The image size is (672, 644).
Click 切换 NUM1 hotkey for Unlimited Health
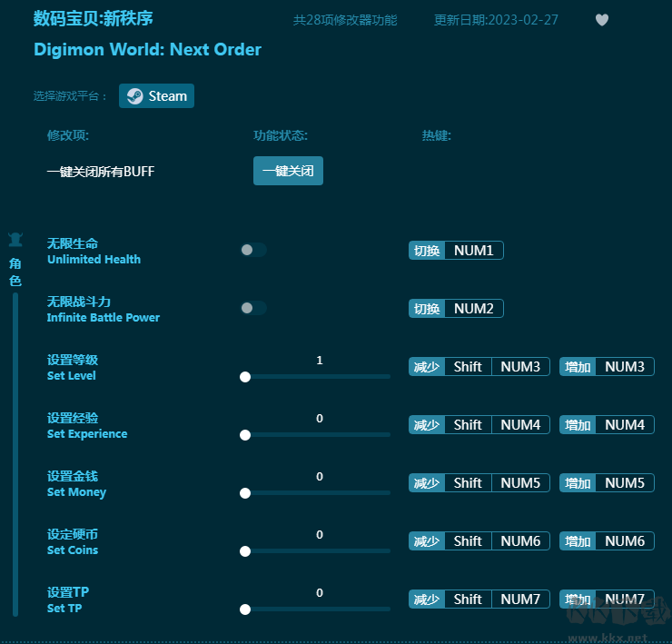click(x=456, y=251)
